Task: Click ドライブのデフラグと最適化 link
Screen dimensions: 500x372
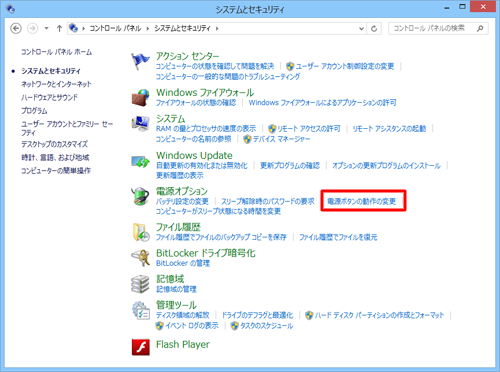Action: point(257,315)
